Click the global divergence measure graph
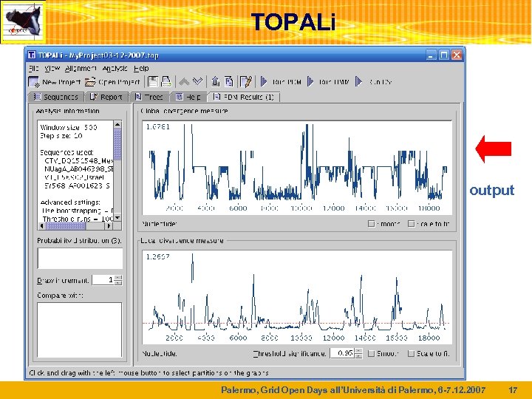This screenshot has height=399, width=532. pos(297,168)
